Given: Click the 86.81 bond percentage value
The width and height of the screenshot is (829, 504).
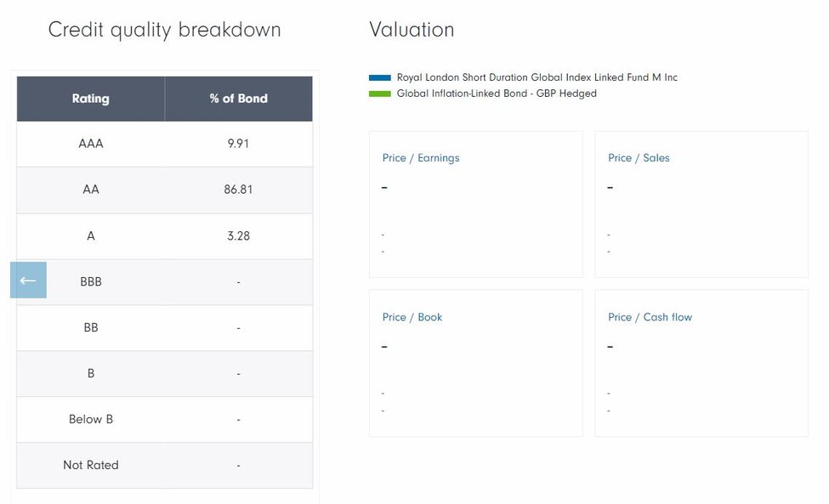Looking at the screenshot, I should (x=238, y=190).
